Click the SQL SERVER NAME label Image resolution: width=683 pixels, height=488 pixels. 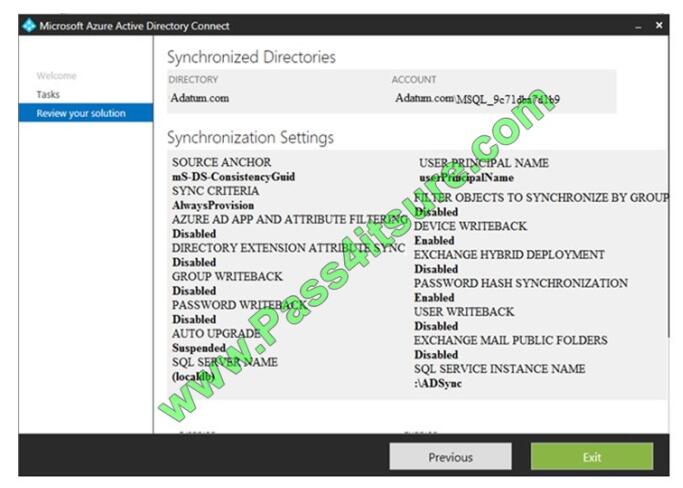pos(225,362)
